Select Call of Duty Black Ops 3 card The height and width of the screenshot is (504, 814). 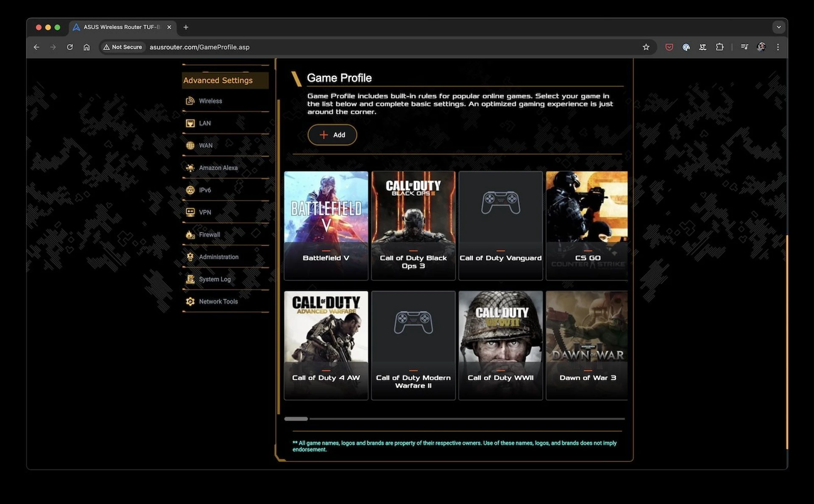pyautogui.click(x=413, y=226)
